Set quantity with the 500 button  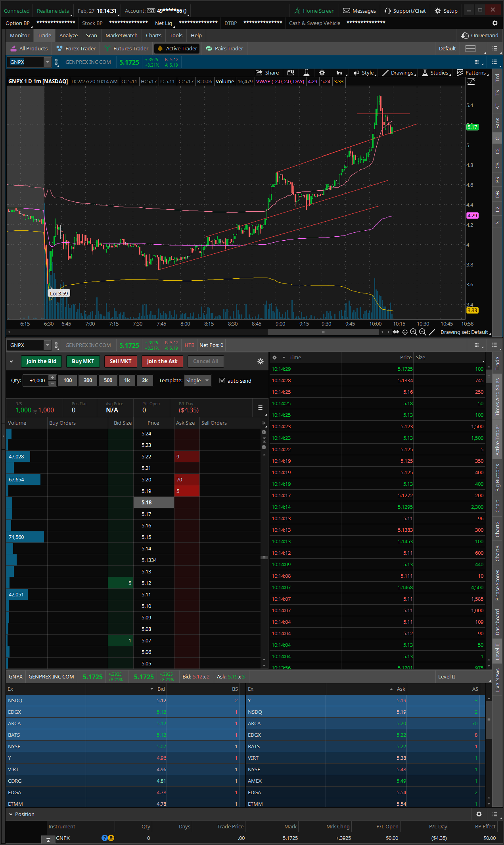click(108, 380)
